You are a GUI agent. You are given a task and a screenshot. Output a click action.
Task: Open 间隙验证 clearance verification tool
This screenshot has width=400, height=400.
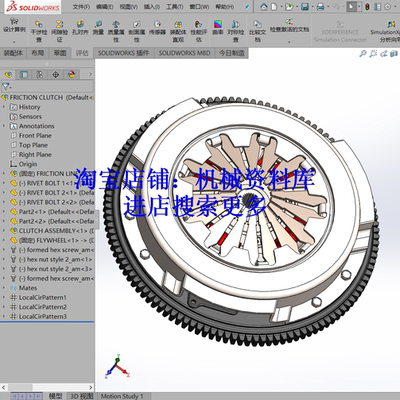tap(59, 31)
